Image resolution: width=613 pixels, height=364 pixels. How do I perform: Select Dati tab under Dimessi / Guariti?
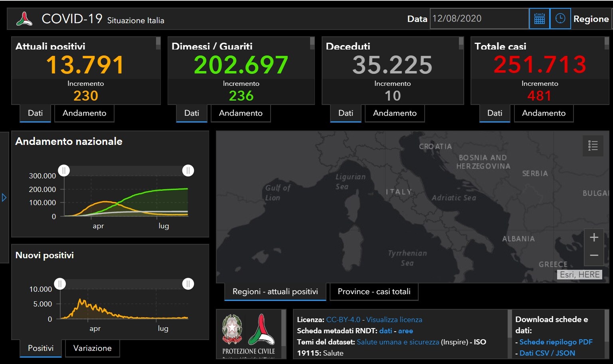tap(192, 113)
